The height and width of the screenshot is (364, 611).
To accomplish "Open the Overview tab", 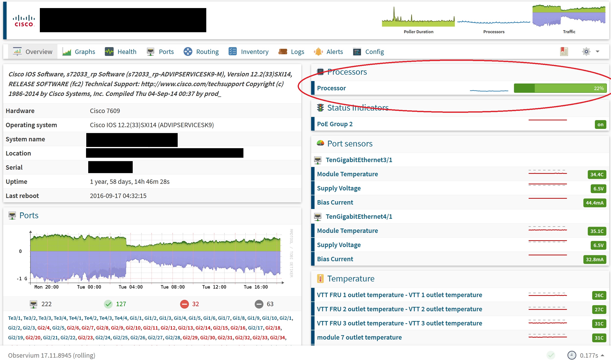I will [x=33, y=52].
